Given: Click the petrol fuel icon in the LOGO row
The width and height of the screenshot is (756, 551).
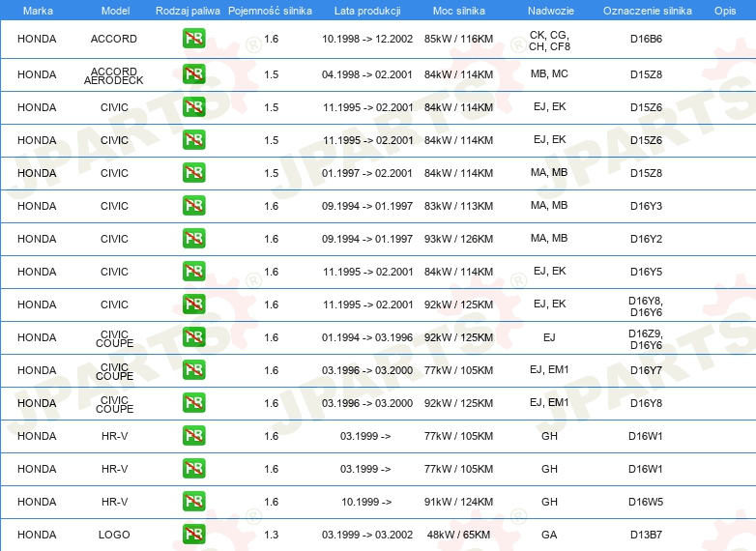Looking at the screenshot, I should point(193,535).
